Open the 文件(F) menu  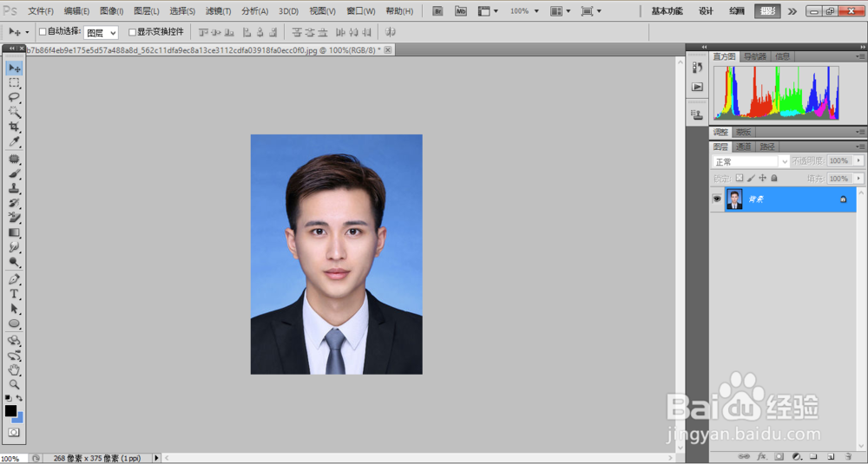[x=41, y=11]
